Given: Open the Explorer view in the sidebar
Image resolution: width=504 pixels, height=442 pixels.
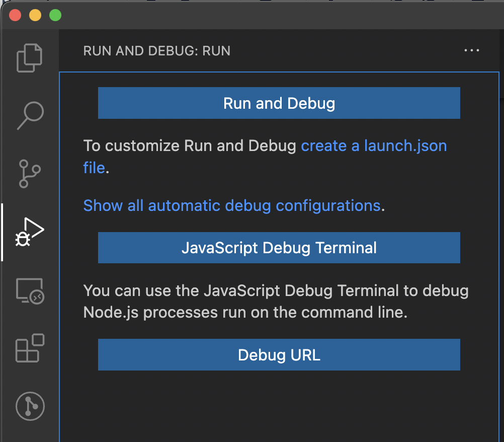Looking at the screenshot, I should pos(30,57).
